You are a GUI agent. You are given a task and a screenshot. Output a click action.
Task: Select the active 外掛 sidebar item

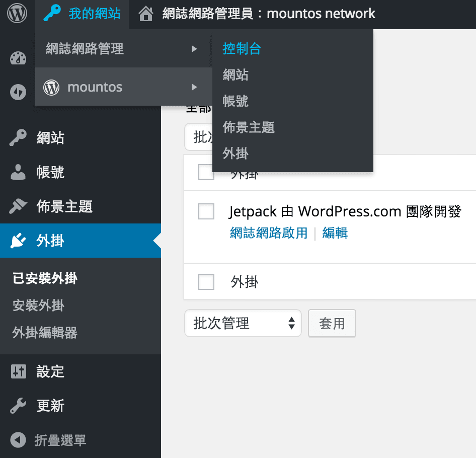[x=81, y=241]
